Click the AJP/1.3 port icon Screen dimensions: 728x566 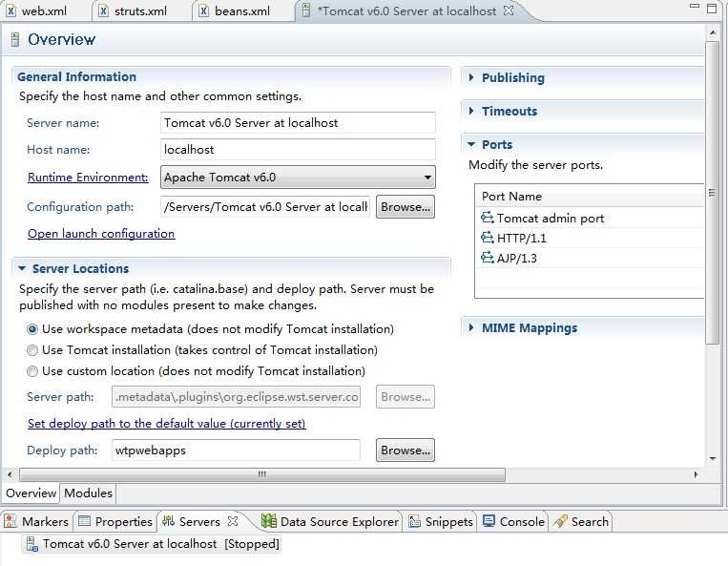[487, 258]
